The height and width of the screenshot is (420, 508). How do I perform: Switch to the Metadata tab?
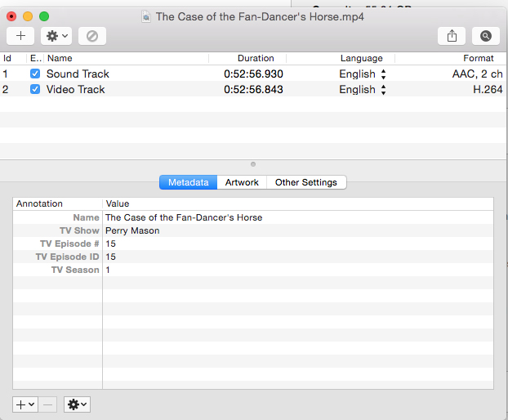(x=188, y=182)
